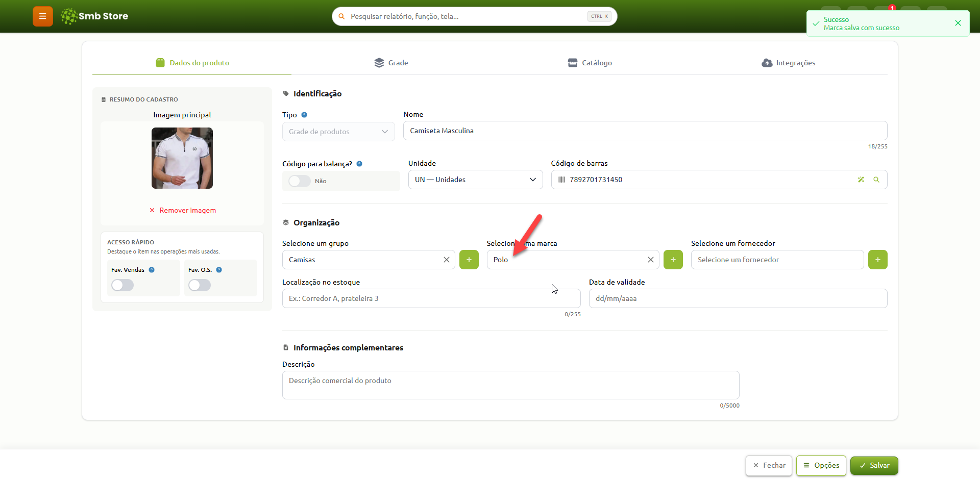
Task: Click the Catálogo tab store icon
Action: [573, 63]
